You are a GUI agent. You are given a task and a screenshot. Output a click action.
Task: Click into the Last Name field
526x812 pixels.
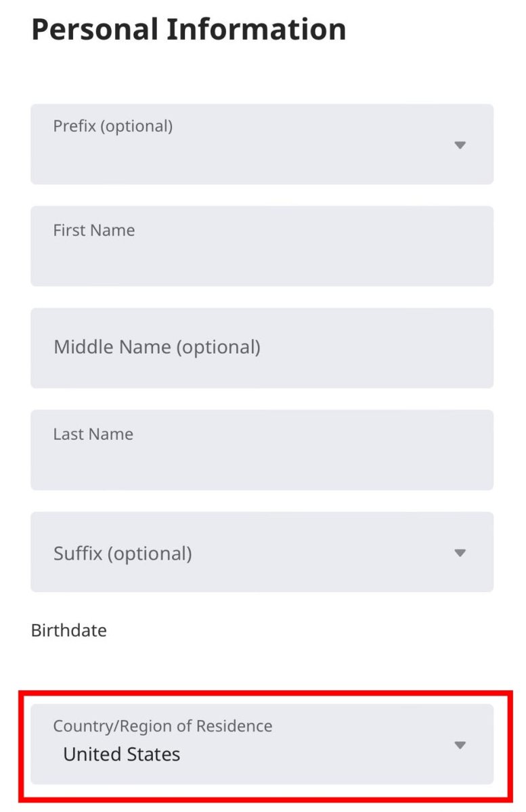(262, 449)
